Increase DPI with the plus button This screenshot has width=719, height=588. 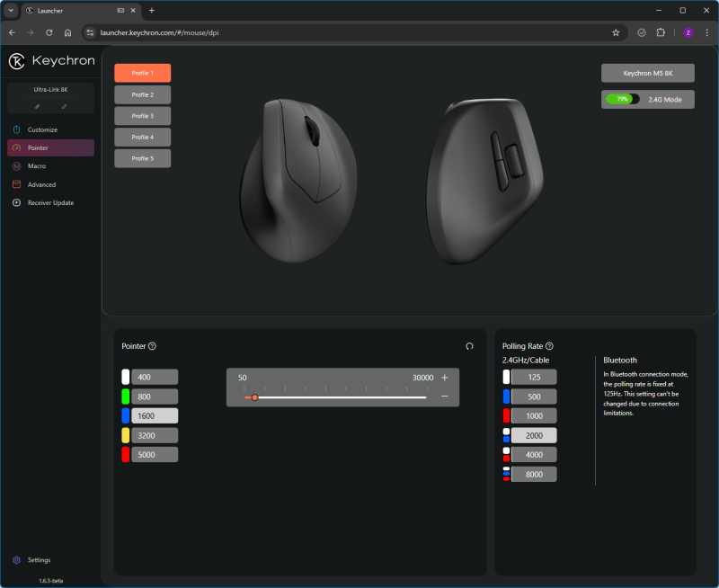click(444, 378)
